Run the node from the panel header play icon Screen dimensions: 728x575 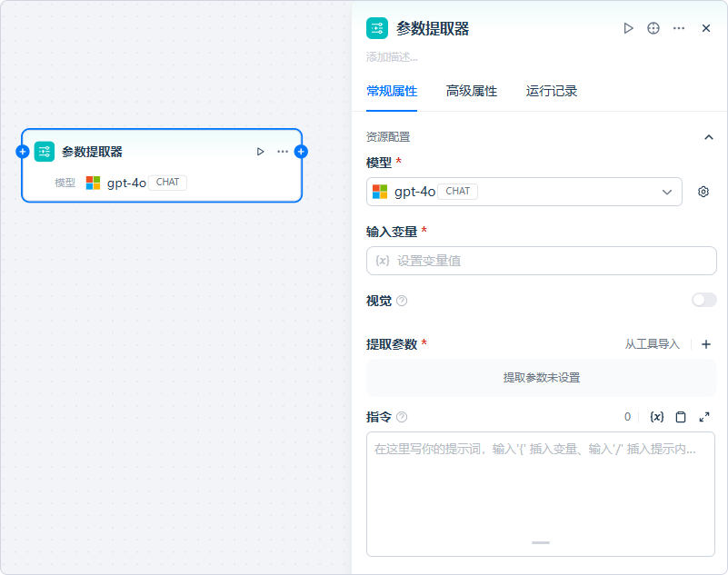coord(628,28)
